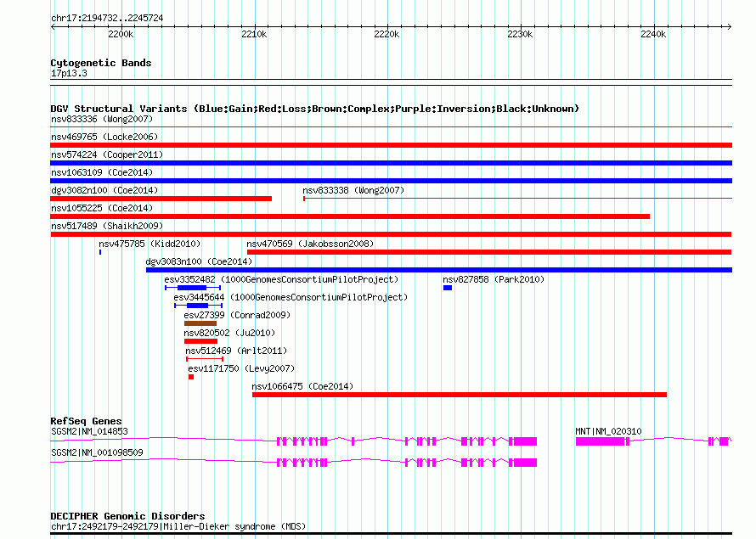Open the SGSM2|NM_014853 gene label
This screenshot has height=539, width=756.
pos(89,431)
